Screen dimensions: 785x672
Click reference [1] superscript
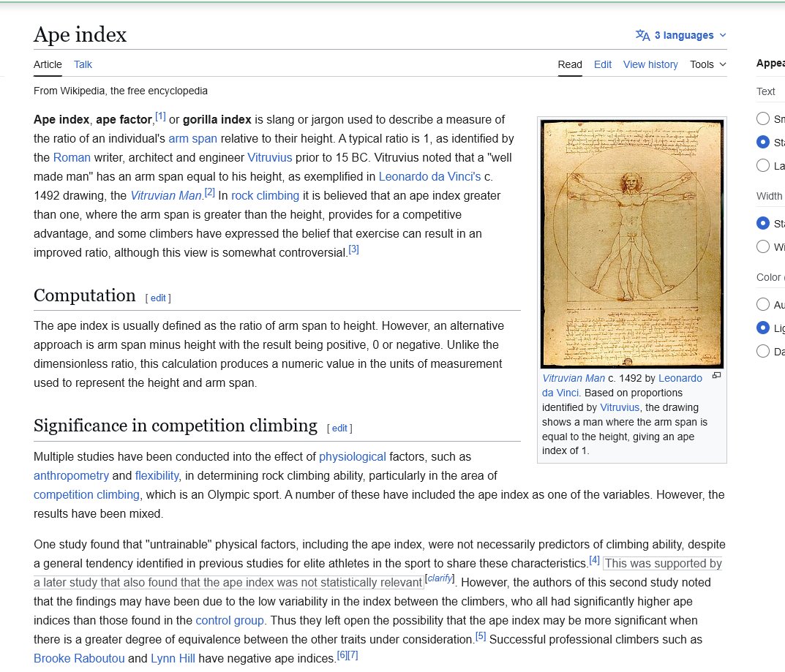pyautogui.click(x=160, y=115)
